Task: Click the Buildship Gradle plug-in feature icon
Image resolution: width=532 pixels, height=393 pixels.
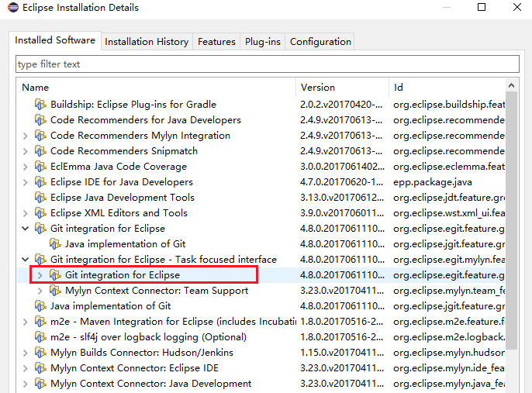Action: (x=40, y=105)
